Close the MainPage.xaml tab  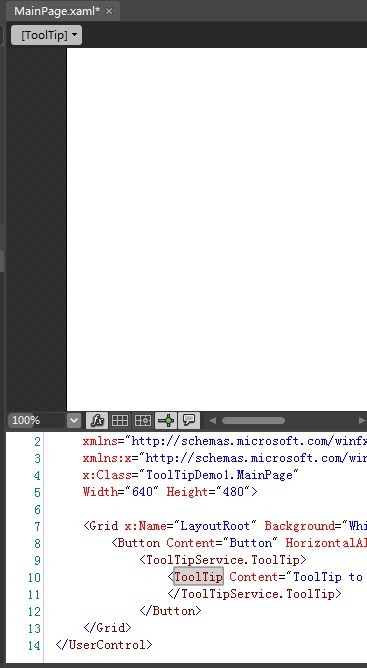(109, 11)
